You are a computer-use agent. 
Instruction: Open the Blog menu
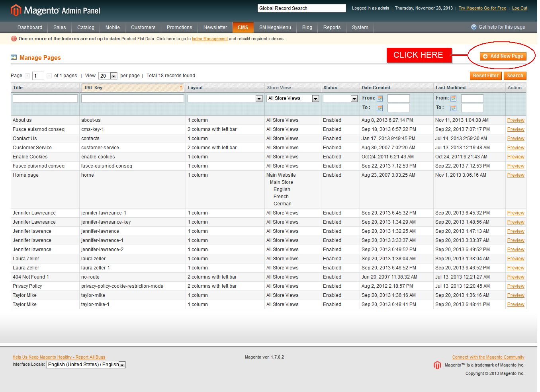click(x=307, y=27)
